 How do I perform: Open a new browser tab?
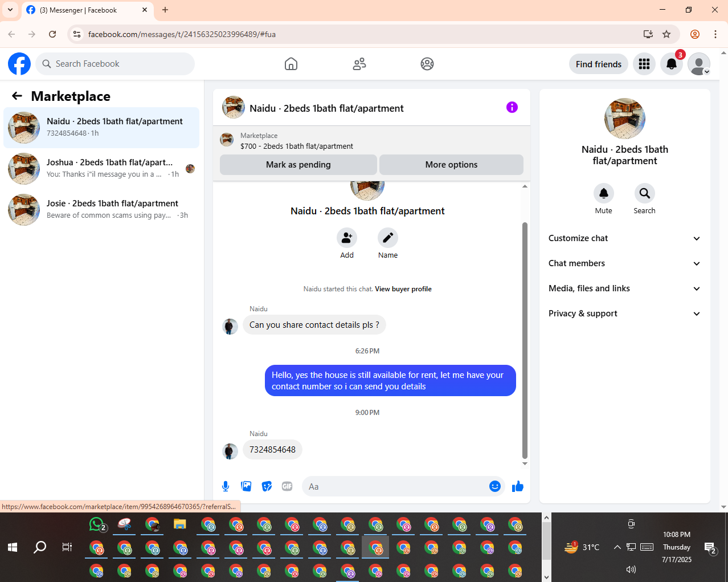165,10
